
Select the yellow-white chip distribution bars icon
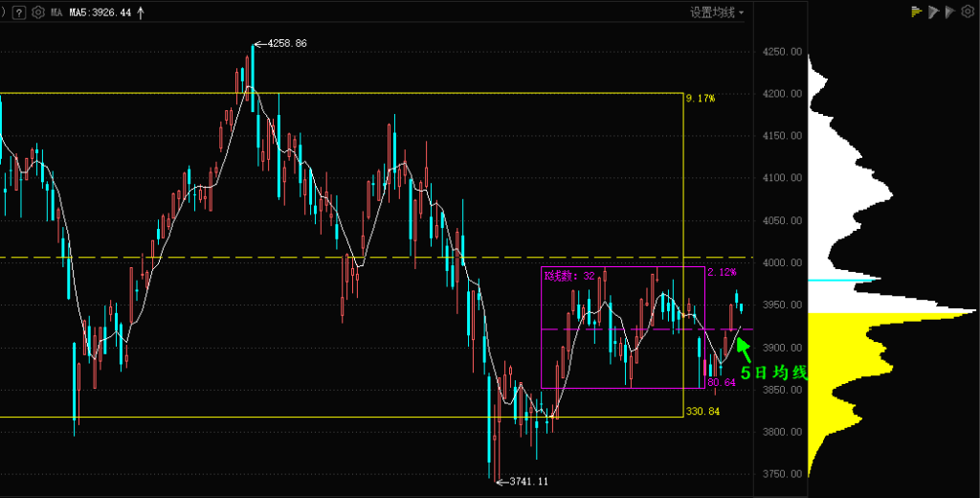(x=917, y=11)
